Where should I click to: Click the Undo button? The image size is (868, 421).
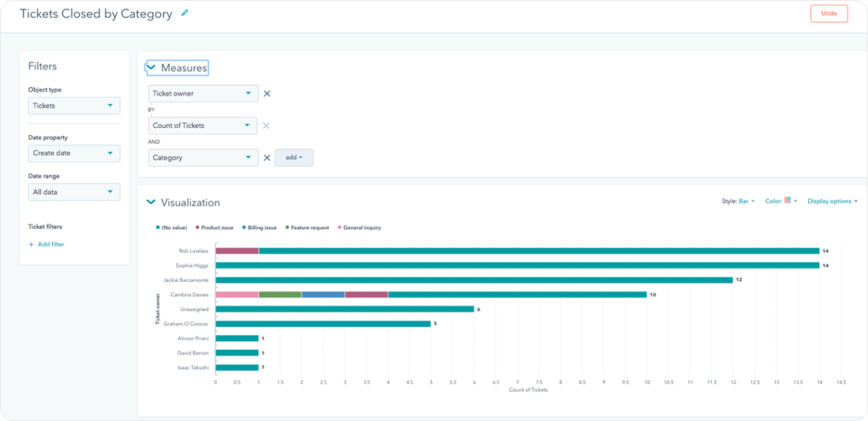click(x=829, y=13)
